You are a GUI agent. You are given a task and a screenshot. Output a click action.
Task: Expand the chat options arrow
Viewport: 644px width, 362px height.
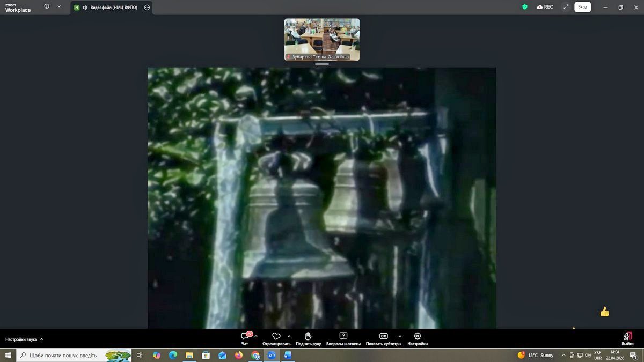(256, 336)
